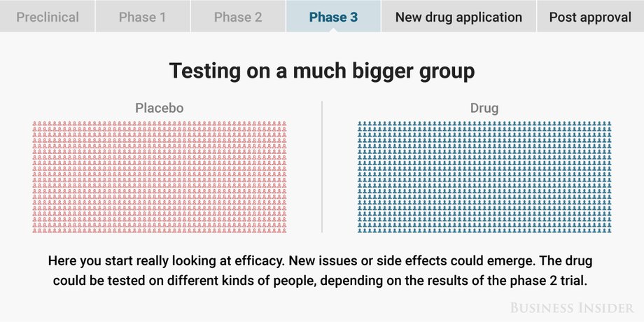
Task: Click the Placebo group label
Action: (160, 108)
